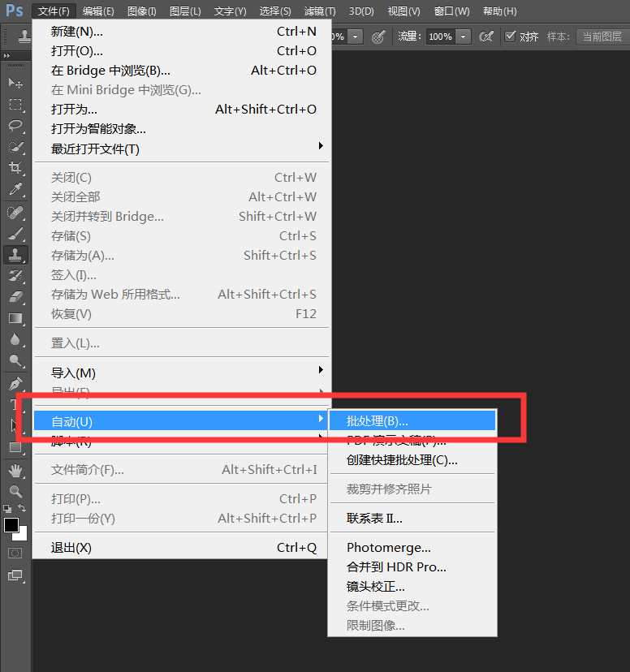Choose 打开为智能对象...
The height and width of the screenshot is (672, 630).
coord(182,128)
